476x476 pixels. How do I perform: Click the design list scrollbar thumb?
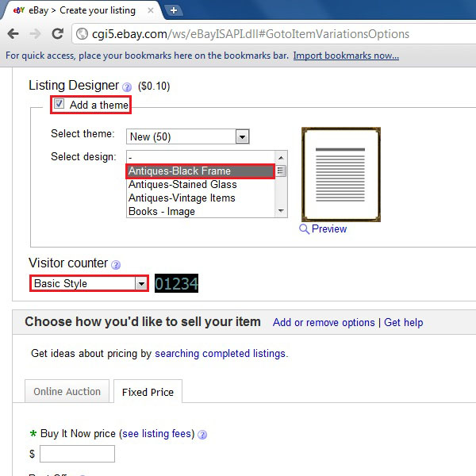point(281,171)
